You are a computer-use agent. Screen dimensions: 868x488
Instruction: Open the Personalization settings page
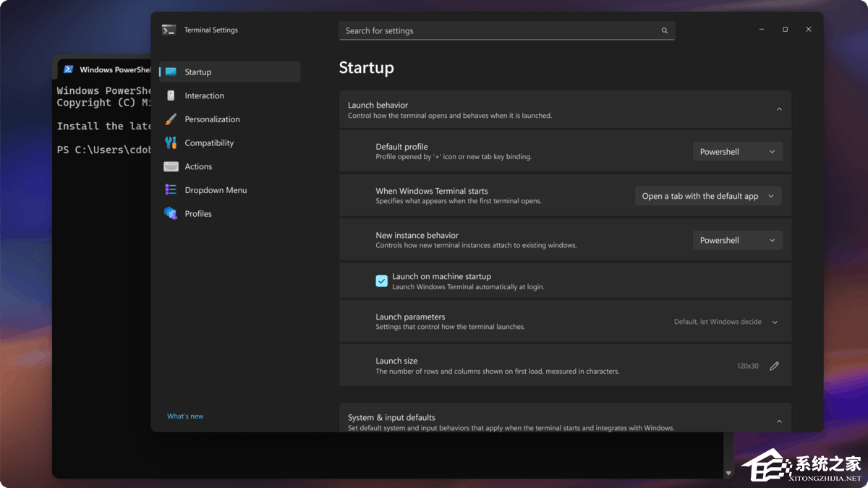pos(230,119)
